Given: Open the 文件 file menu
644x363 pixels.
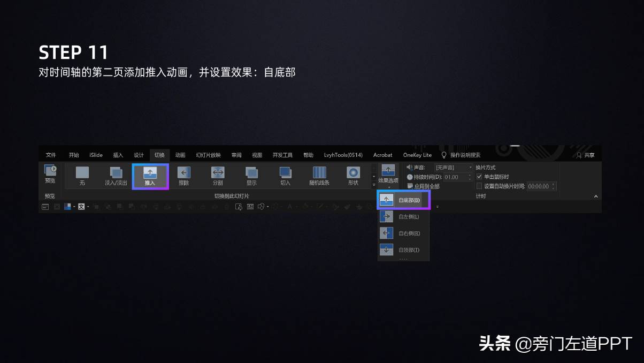Looking at the screenshot, I should click(51, 155).
